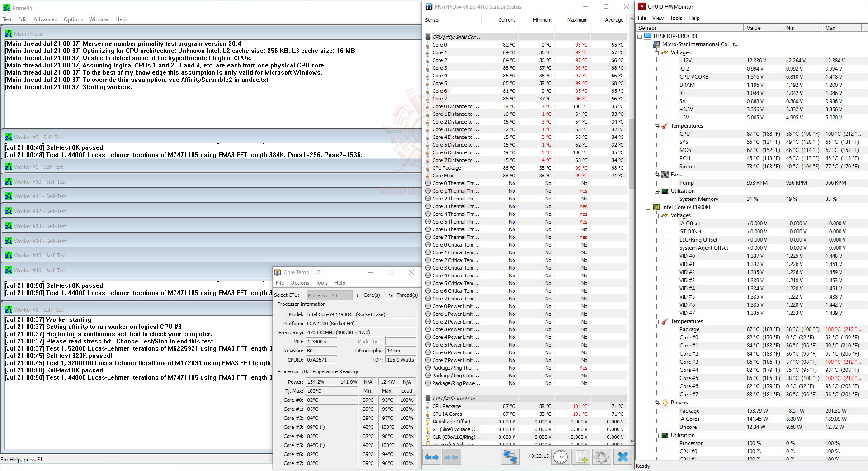Click HWiNFO Minimum column header
The image size is (868, 471).
(x=536, y=20)
